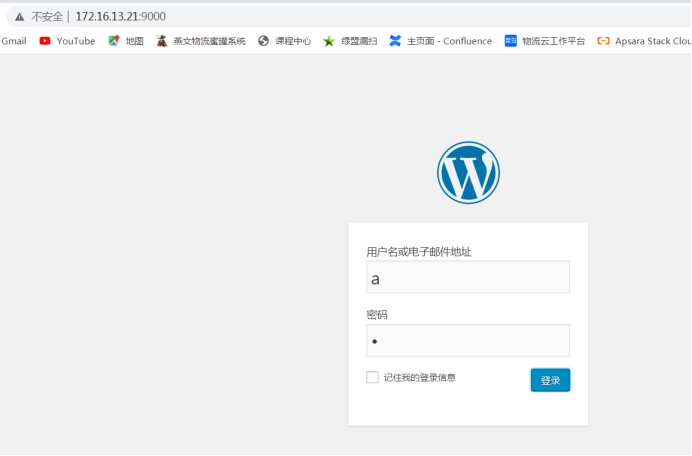Viewport: 692px width, 456px height.
Task: Click the Google Maps pin icon
Action: pyautogui.click(x=114, y=41)
